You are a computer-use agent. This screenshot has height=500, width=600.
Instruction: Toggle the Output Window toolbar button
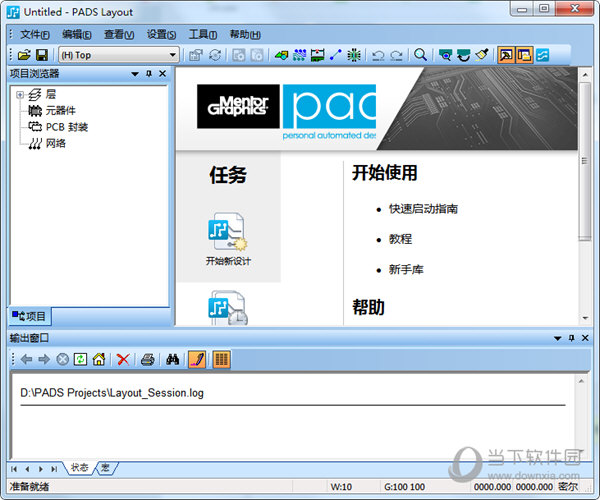506,55
